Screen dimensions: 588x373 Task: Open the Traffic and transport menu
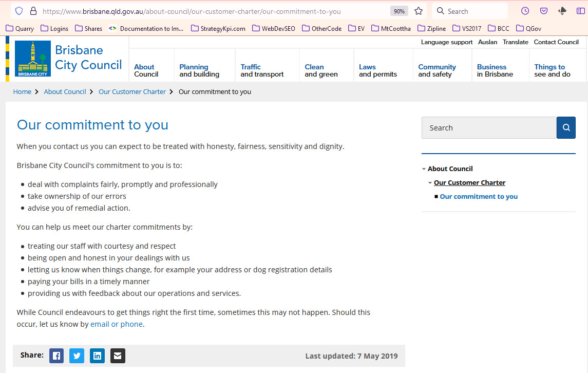tap(262, 70)
